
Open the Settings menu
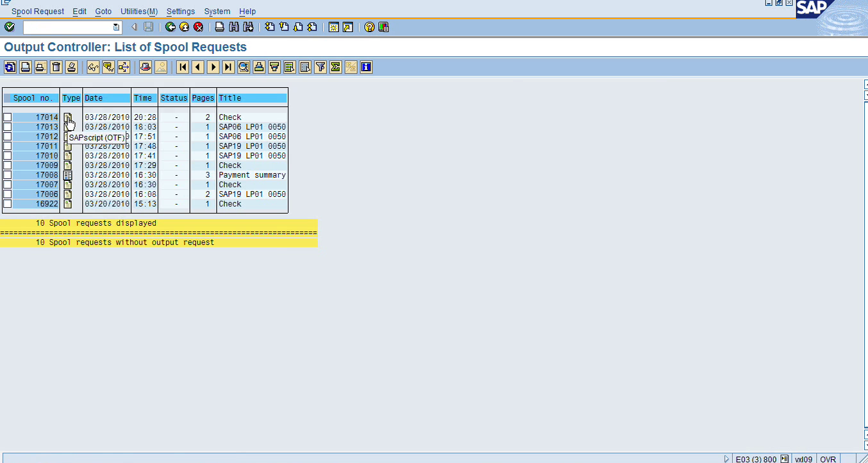point(181,12)
